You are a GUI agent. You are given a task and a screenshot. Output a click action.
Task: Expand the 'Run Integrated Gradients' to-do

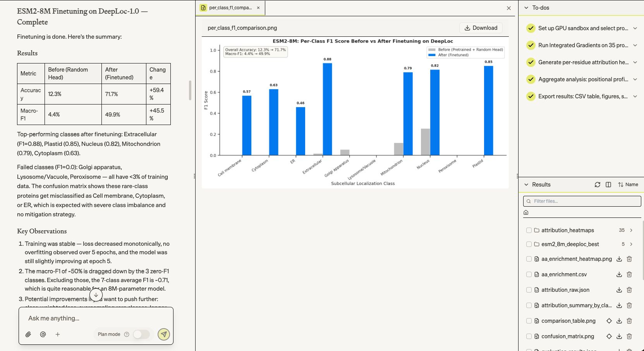tap(635, 45)
